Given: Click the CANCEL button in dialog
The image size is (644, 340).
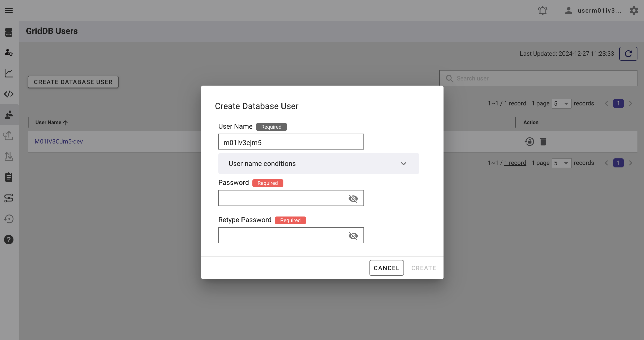Looking at the screenshot, I should 386,268.
